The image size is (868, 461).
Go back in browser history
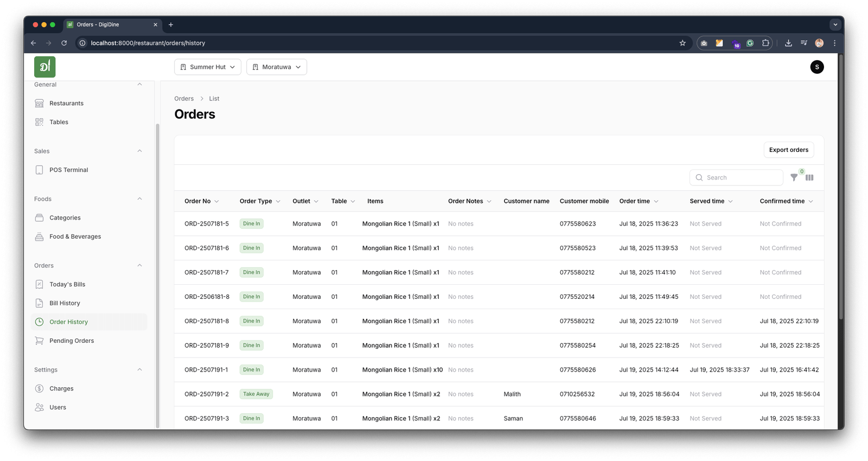33,43
